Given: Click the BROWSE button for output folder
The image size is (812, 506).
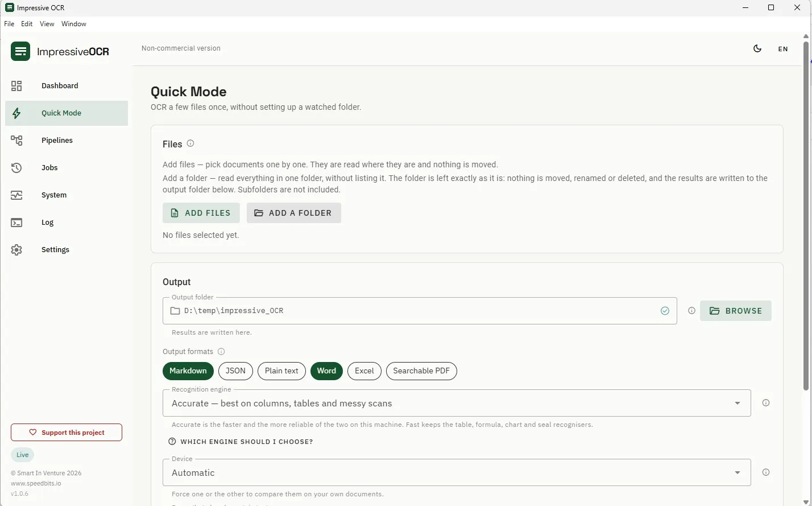Looking at the screenshot, I should (x=736, y=311).
